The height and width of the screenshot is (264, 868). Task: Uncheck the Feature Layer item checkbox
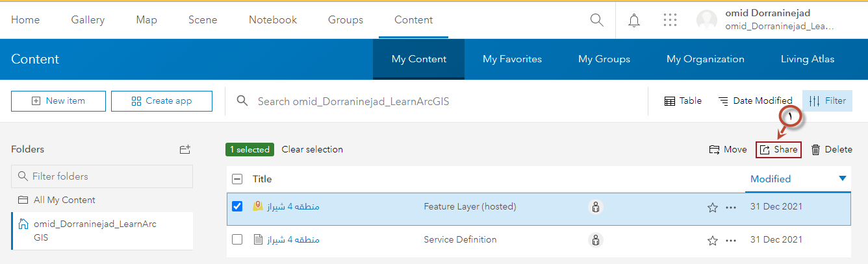click(237, 207)
